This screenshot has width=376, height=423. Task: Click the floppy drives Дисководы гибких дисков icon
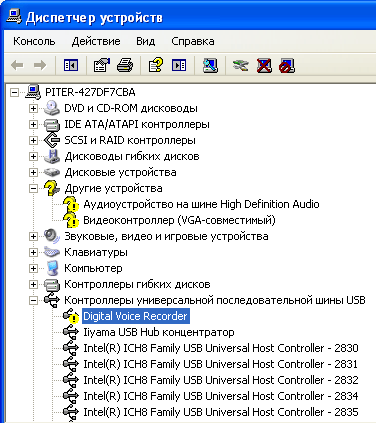pos(52,156)
